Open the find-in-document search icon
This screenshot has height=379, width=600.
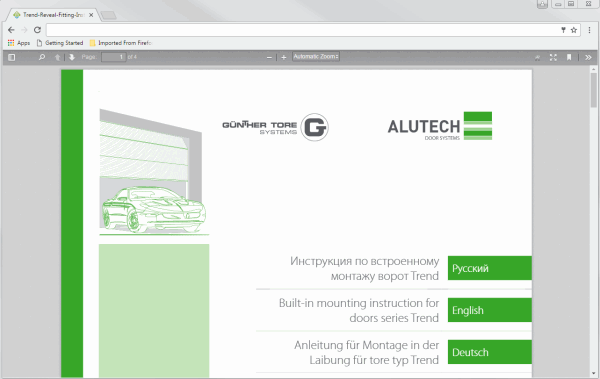[42, 57]
